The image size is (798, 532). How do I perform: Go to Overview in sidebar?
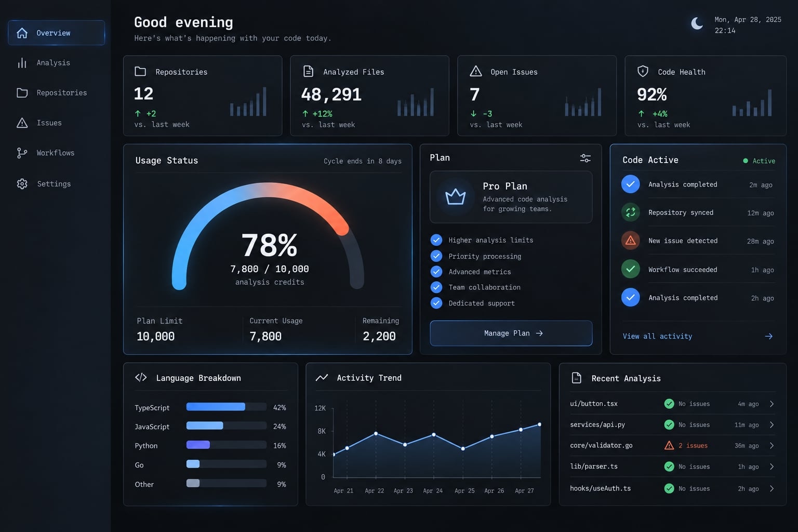point(56,33)
